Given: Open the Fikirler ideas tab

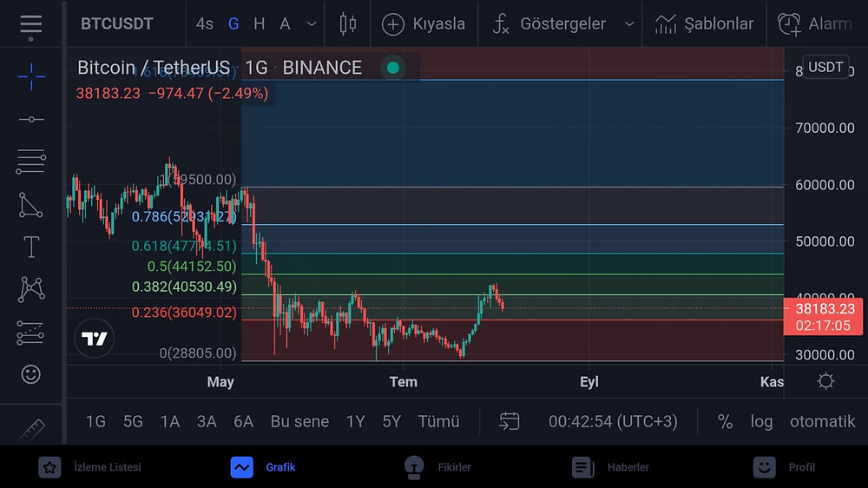Looking at the screenshot, I should point(437,467).
